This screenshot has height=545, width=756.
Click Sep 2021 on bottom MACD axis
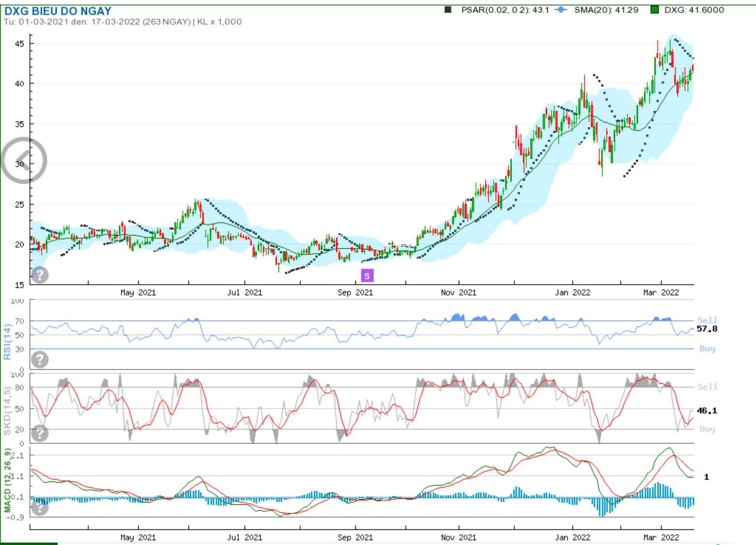(x=355, y=537)
